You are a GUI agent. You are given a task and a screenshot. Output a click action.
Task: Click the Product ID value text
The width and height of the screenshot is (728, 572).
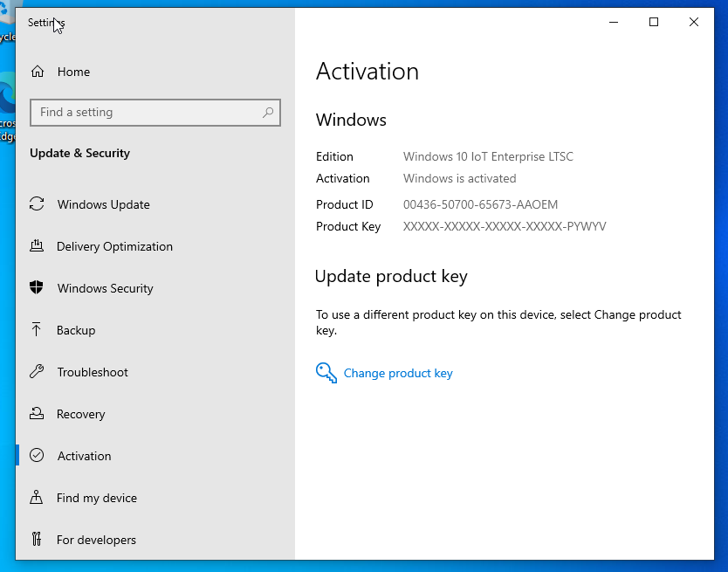(x=480, y=204)
